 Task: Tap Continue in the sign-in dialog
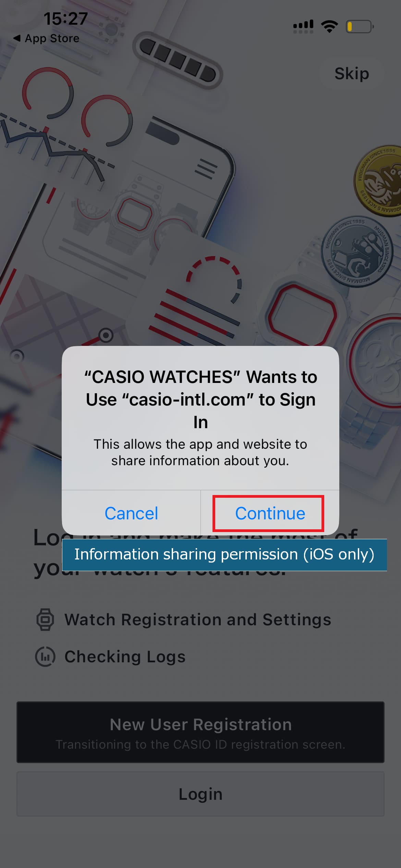point(270,513)
